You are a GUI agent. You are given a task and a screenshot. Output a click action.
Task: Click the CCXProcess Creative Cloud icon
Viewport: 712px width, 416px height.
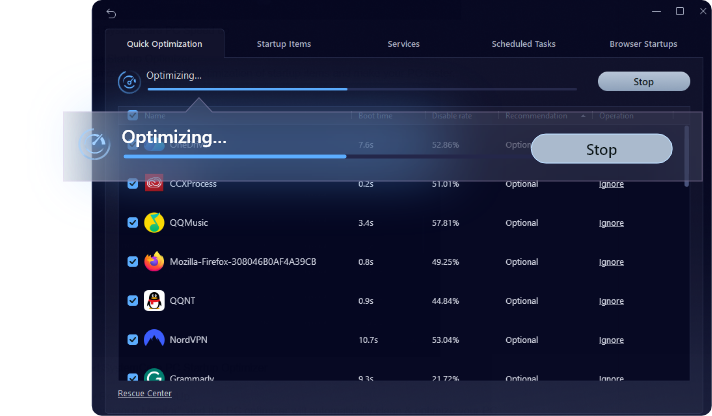(x=154, y=184)
